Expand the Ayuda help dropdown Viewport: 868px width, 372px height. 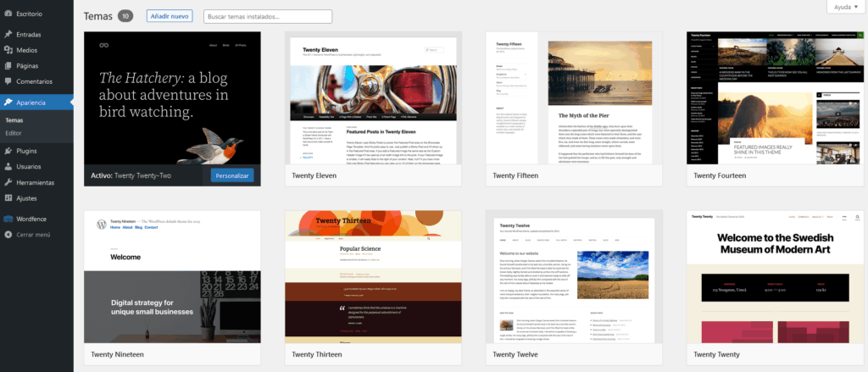(x=847, y=7)
